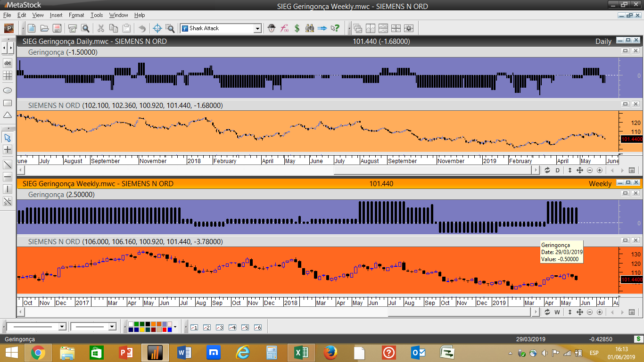644x362 pixels.
Task: Click the D periodicity button on daily chart
Action: point(558,170)
